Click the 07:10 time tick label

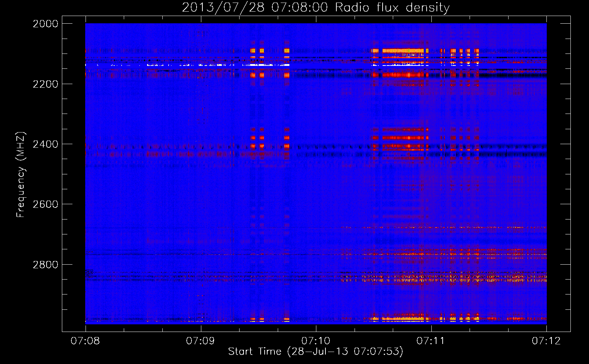316,341
